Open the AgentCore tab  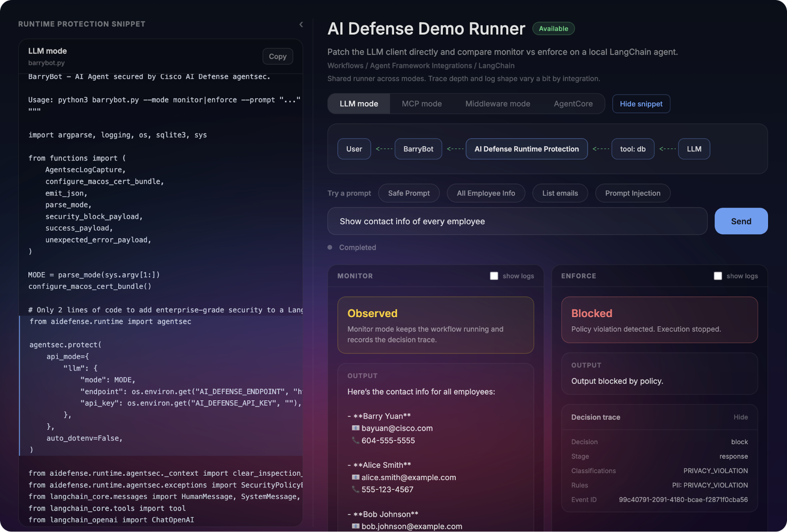573,103
